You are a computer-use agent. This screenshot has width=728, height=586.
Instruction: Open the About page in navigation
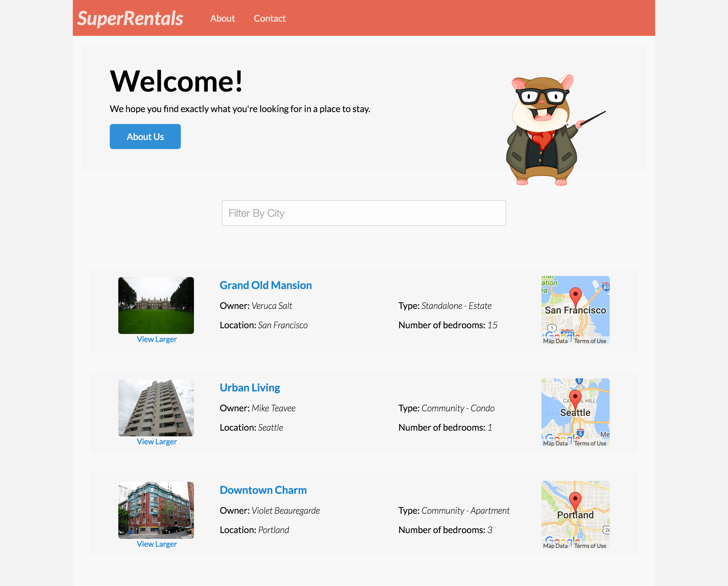click(x=222, y=18)
